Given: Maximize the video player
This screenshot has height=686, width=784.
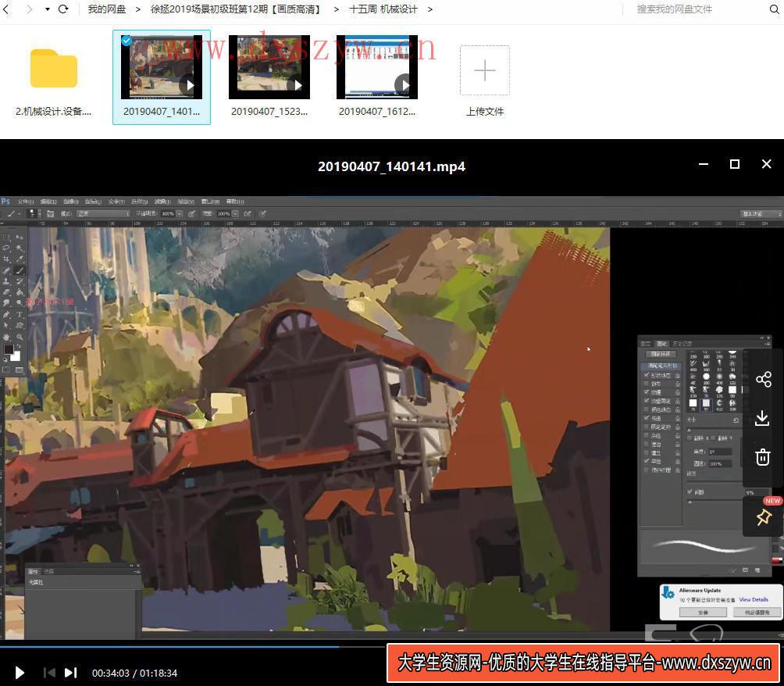Looking at the screenshot, I should pyautogui.click(x=735, y=164).
